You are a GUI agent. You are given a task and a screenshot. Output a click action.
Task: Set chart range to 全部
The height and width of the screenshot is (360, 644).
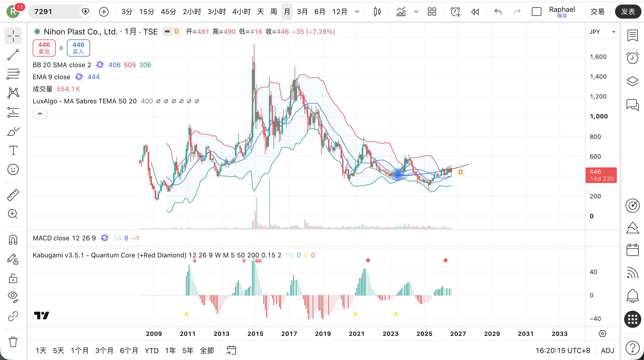pyautogui.click(x=207, y=350)
